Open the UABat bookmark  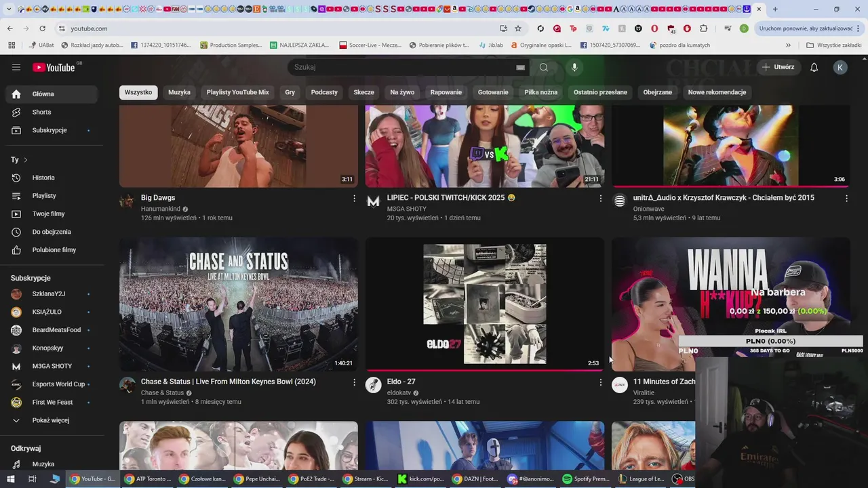(41, 45)
